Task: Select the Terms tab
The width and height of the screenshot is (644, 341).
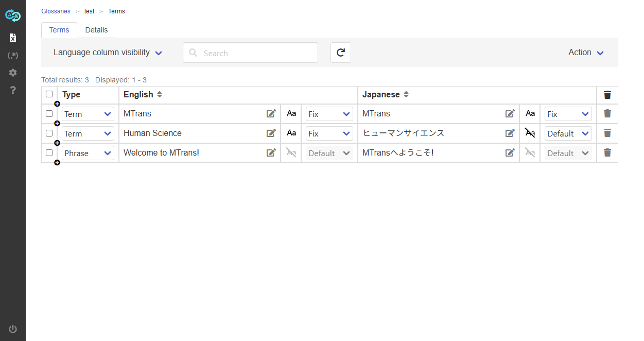Action: coord(59,30)
